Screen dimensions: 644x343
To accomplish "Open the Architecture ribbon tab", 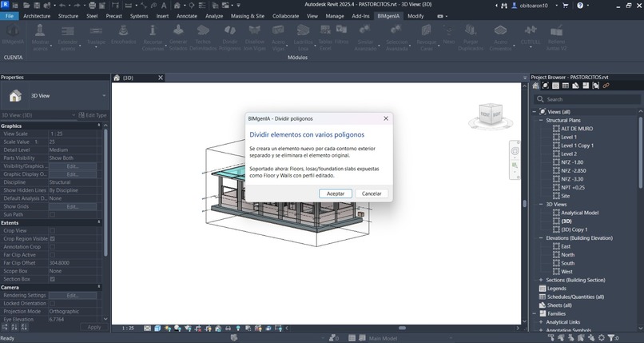I will (37, 16).
